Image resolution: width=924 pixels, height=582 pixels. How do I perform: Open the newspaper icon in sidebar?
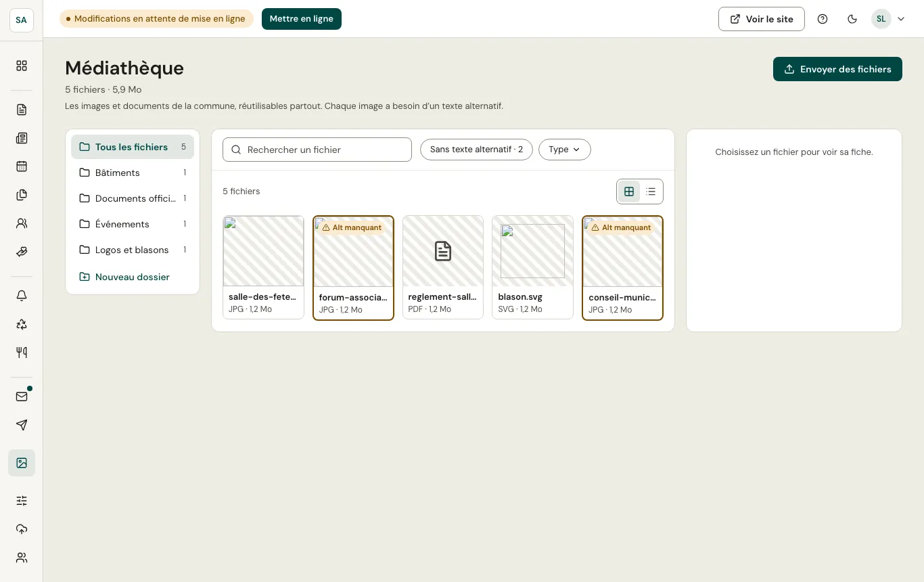tap(22, 138)
